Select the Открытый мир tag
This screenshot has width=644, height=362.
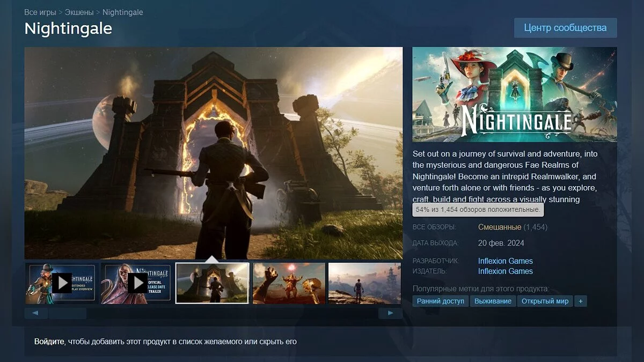[545, 301]
